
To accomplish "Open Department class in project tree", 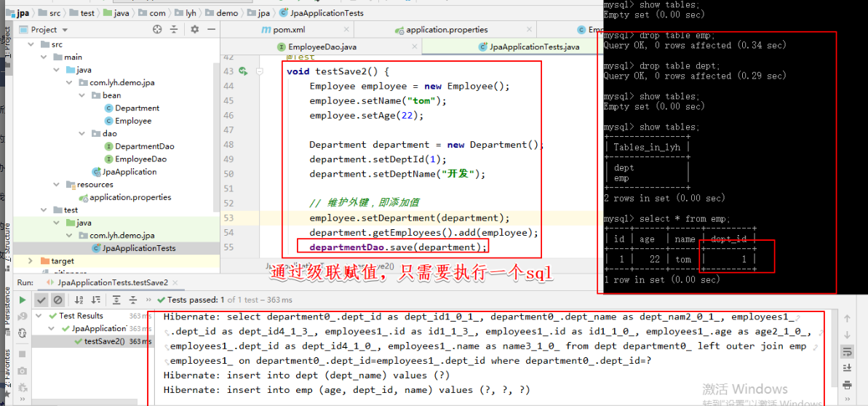I will click(x=131, y=108).
